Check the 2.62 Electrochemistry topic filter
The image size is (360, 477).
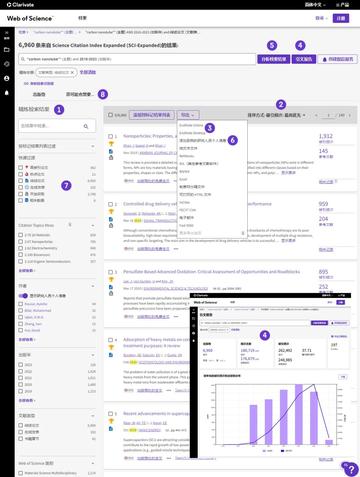pos(21,248)
